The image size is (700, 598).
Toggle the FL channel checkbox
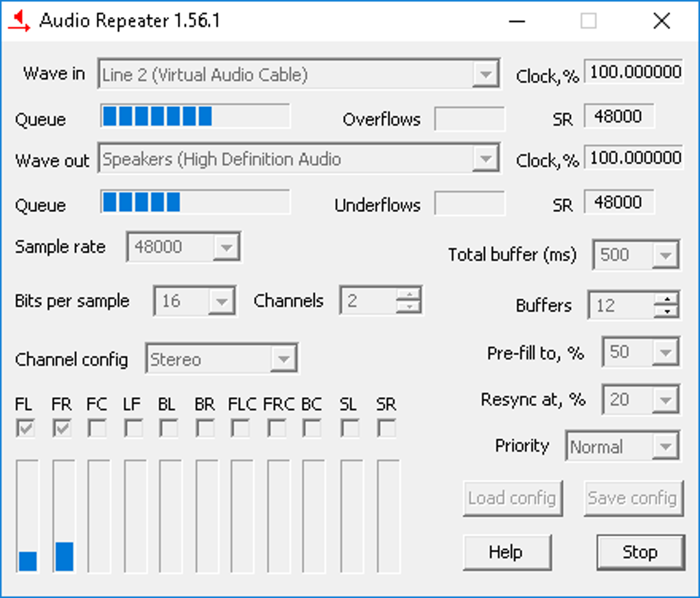pos(25,429)
